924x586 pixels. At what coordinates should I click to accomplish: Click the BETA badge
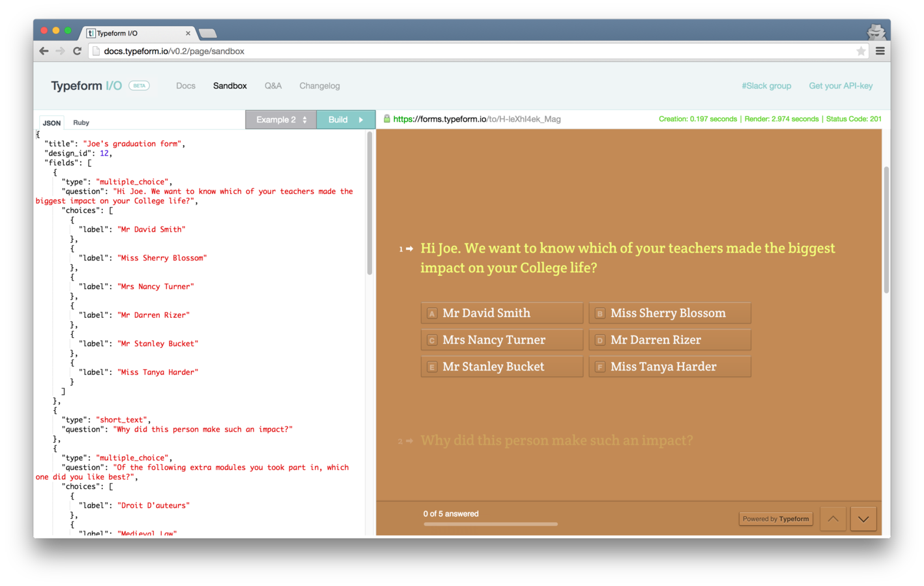coord(139,85)
